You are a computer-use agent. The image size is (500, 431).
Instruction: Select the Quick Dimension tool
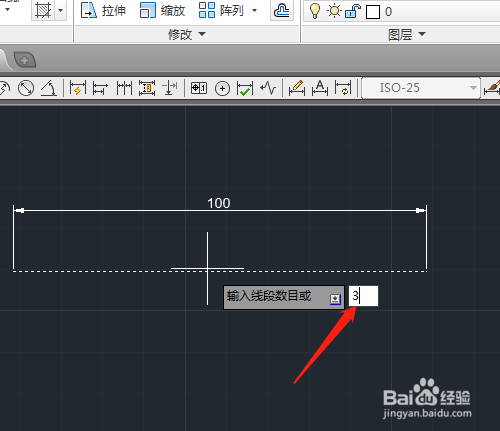(78, 88)
